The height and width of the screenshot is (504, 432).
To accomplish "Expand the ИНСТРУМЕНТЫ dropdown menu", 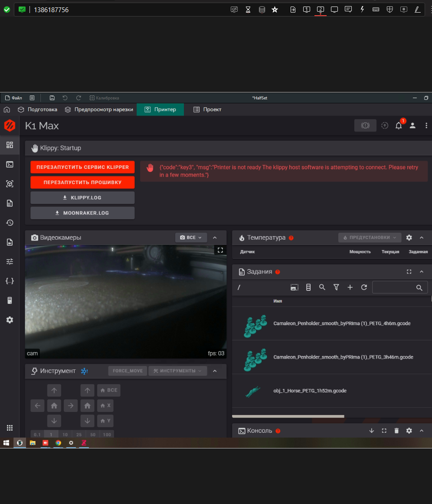I will point(177,371).
